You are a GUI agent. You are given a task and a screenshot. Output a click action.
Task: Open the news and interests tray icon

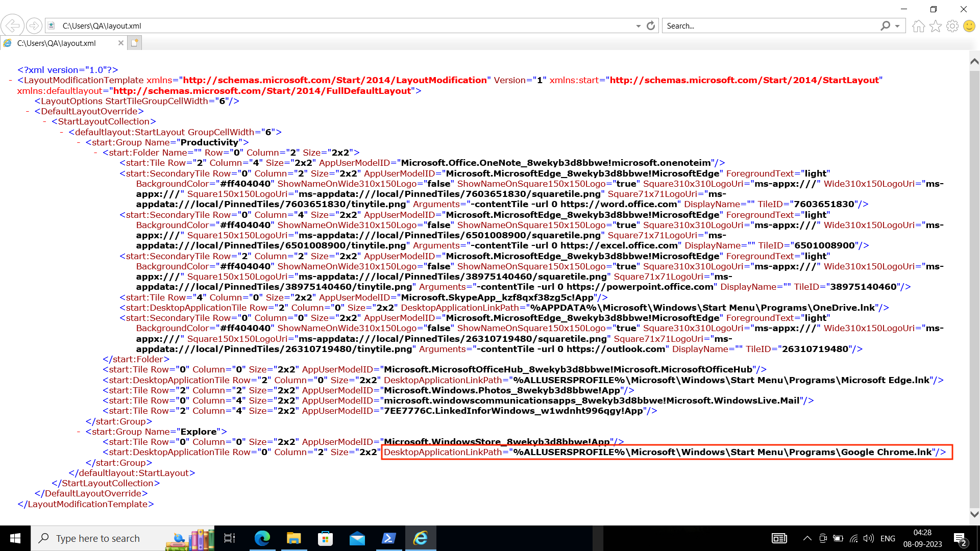779,538
